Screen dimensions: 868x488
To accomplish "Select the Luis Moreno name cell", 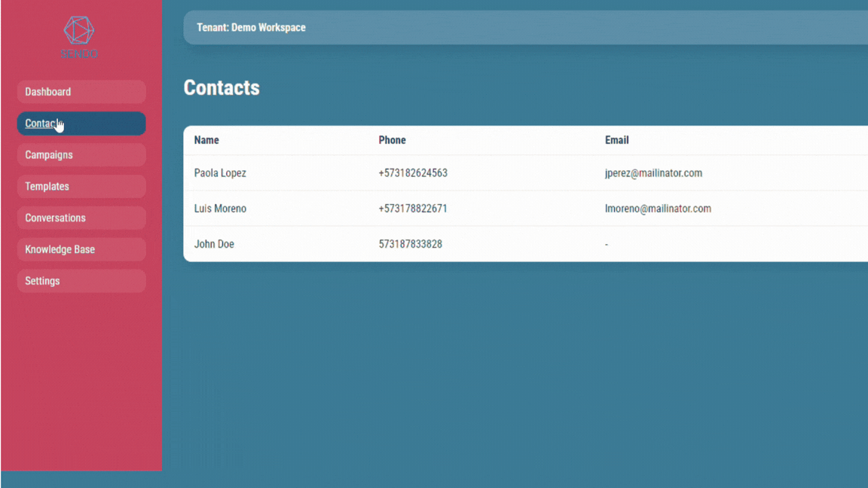I will click(220, 209).
